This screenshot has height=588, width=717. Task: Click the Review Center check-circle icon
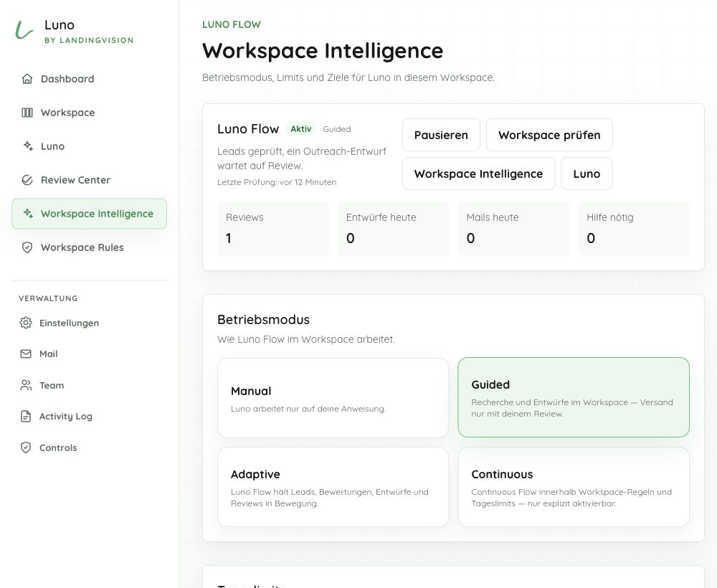tap(27, 180)
